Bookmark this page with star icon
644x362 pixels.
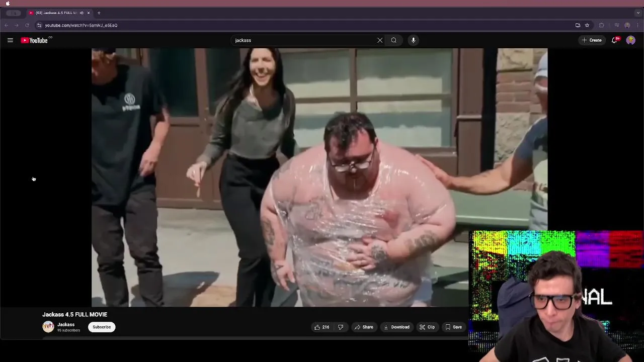pos(587,25)
